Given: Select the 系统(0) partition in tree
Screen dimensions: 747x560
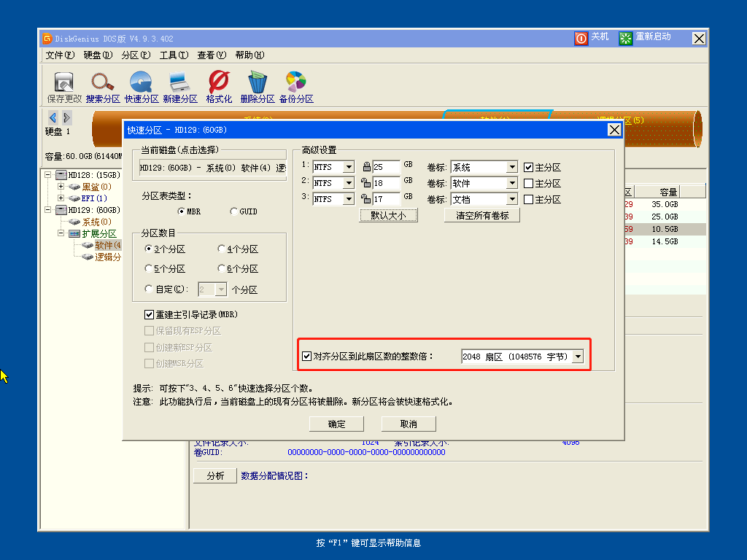Looking at the screenshot, I should (x=97, y=222).
